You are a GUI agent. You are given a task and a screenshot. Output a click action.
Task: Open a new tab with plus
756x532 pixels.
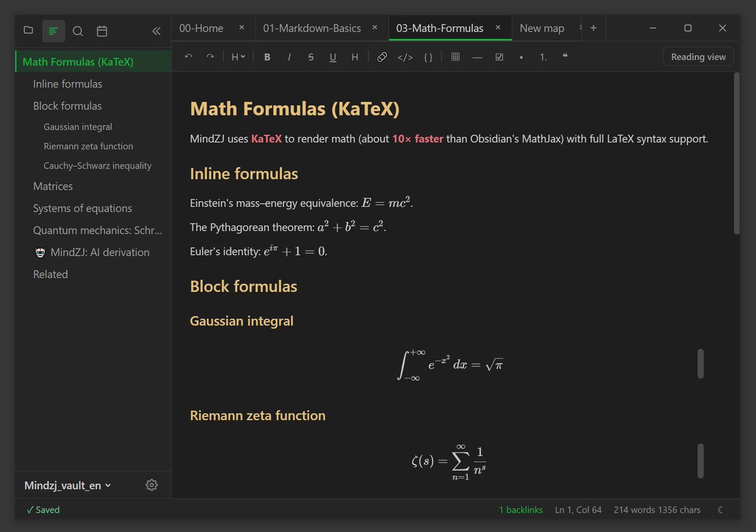click(x=593, y=28)
